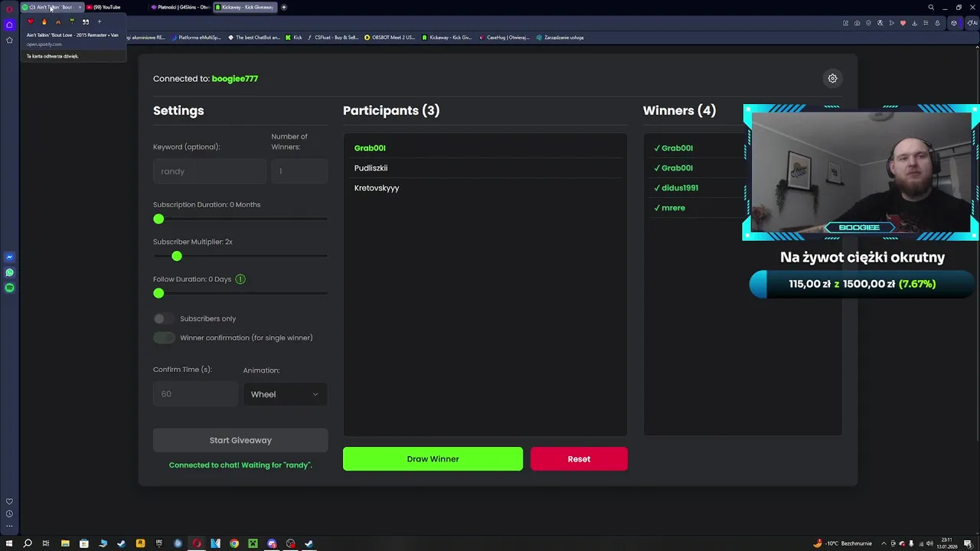Add a new browser tab
This screenshot has width=980, height=551.
(x=284, y=7)
